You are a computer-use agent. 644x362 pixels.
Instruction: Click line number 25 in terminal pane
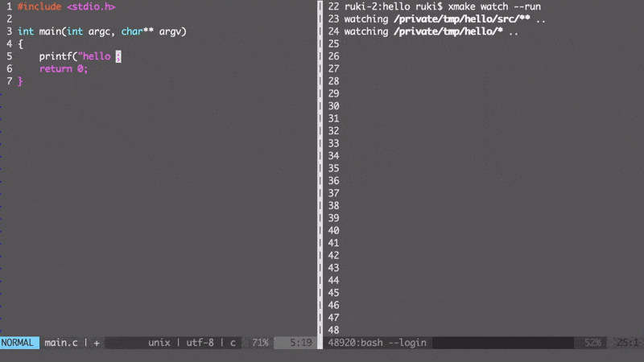[x=333, y=44]
